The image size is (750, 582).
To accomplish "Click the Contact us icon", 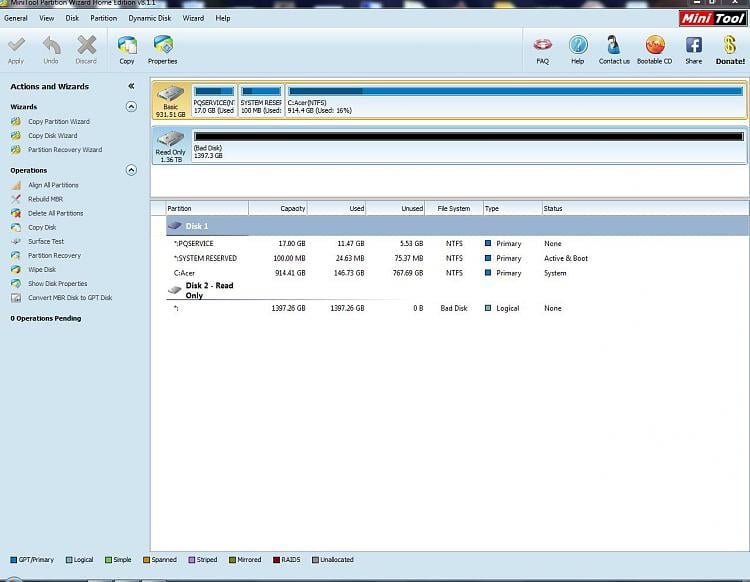I will tap(614, 45).
